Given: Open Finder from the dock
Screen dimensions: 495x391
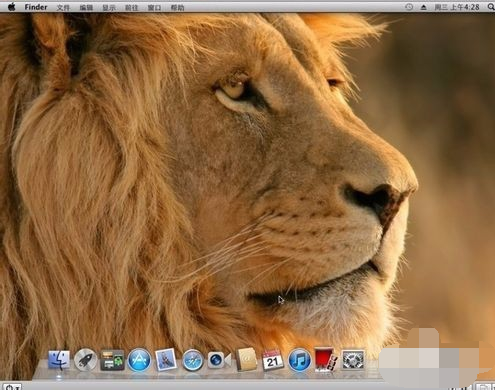Looking at the screenshot, I should coord(59,360).
